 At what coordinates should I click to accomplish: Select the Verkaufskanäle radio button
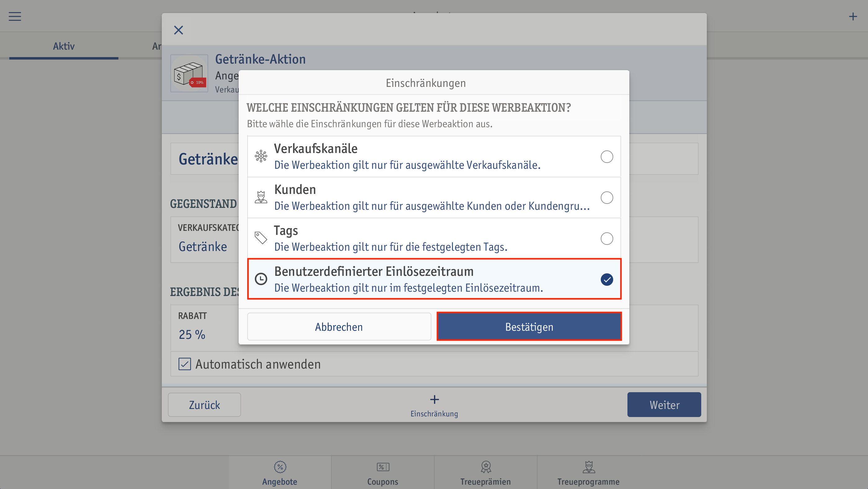coord(607,156)
